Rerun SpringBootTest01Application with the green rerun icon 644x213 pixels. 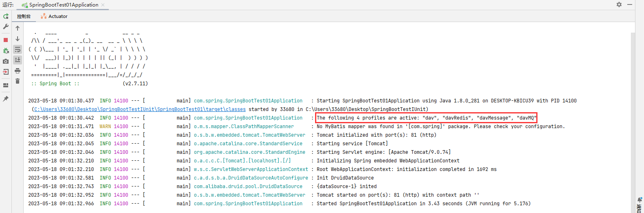pos(6,16)
